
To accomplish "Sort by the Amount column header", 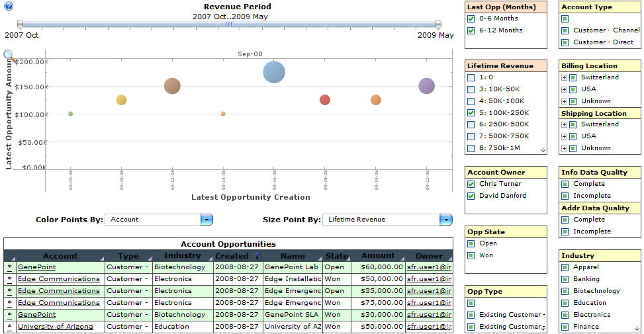I will pyautogui.click(x=378, y=256).
